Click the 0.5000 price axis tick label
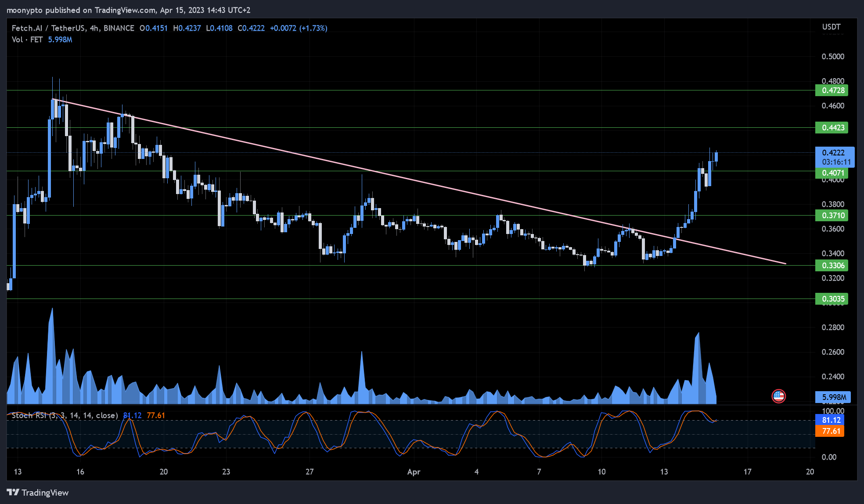This screenshot has width=864, height=504. [833, 57]
